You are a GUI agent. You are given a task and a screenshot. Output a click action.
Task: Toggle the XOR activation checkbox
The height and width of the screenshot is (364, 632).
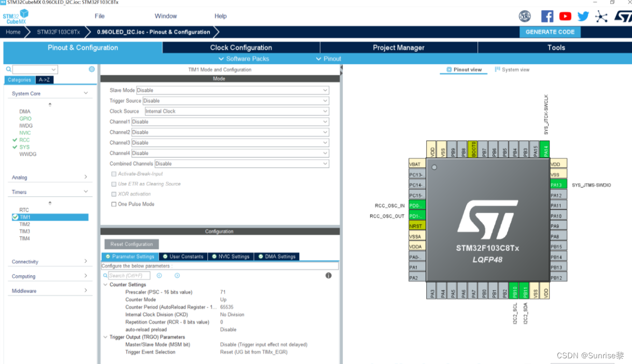tap(114, 194)
